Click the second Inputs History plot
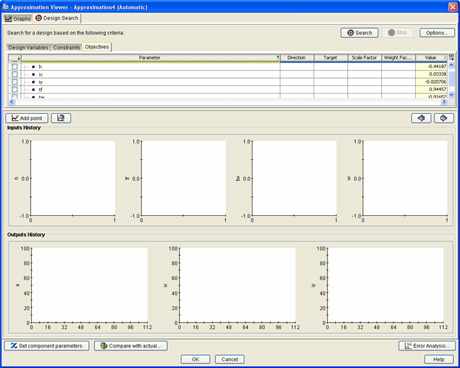The width and height of the screenshot is (460, 368). coord(183,178)
